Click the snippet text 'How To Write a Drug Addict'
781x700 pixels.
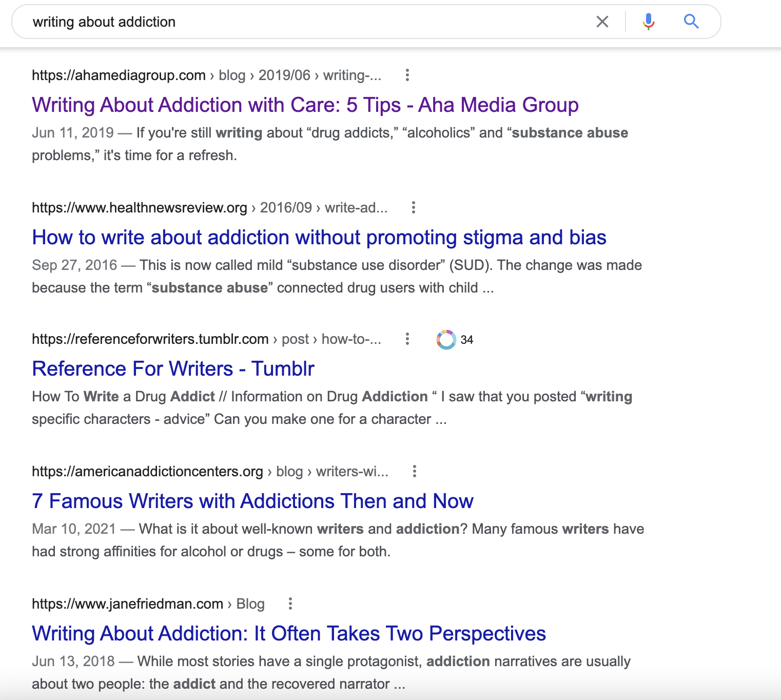tap(123, 397)
